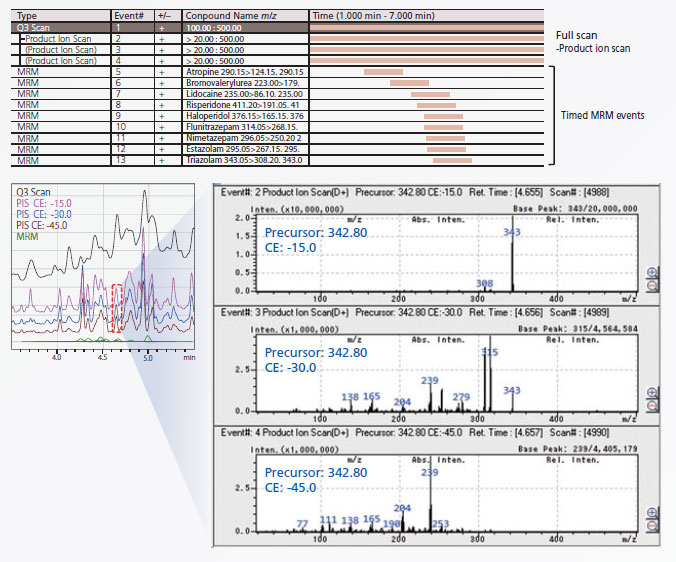This screenshot has width=676, height=562.
Task: Click zoom-out icon on Event 2 spectrum
Action: [653, 285]
